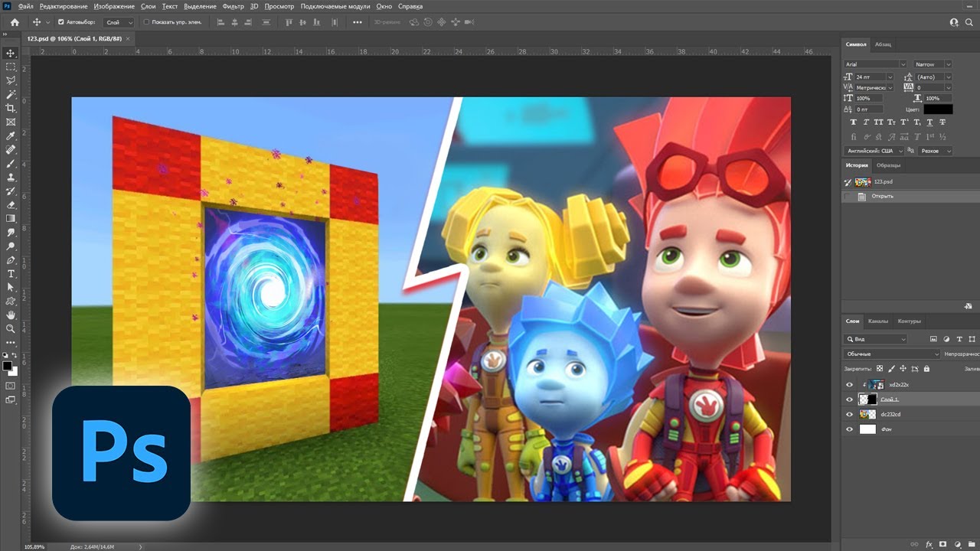Select the Type tool in toolbar
The image size is (980, 551).
click(x=11, y=273)
